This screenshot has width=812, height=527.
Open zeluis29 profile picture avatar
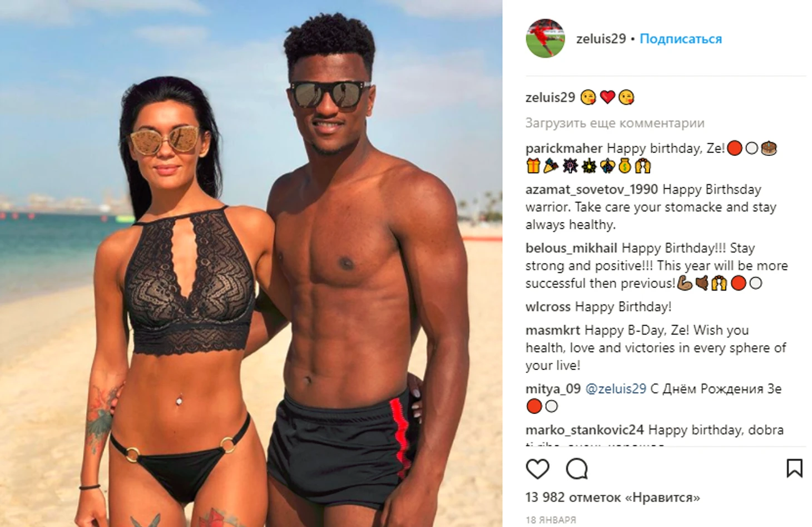(x=546, y=38)
